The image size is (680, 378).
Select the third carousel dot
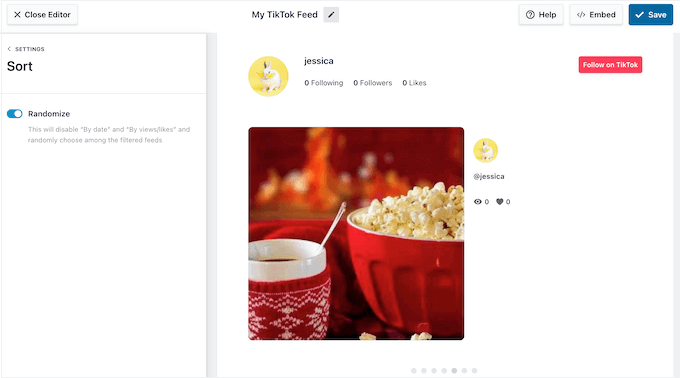point(434,371)
